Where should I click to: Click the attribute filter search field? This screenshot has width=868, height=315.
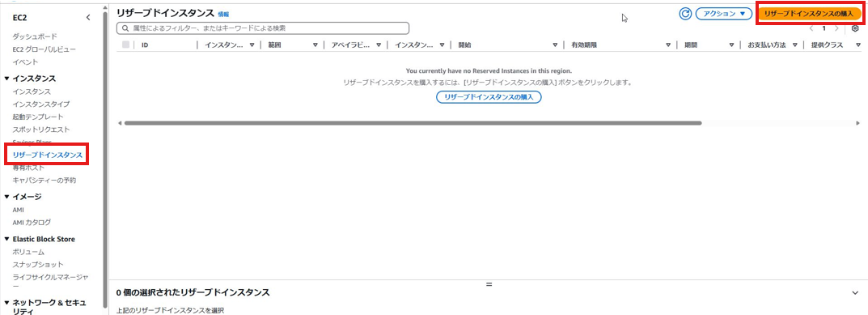pos(263,28)
